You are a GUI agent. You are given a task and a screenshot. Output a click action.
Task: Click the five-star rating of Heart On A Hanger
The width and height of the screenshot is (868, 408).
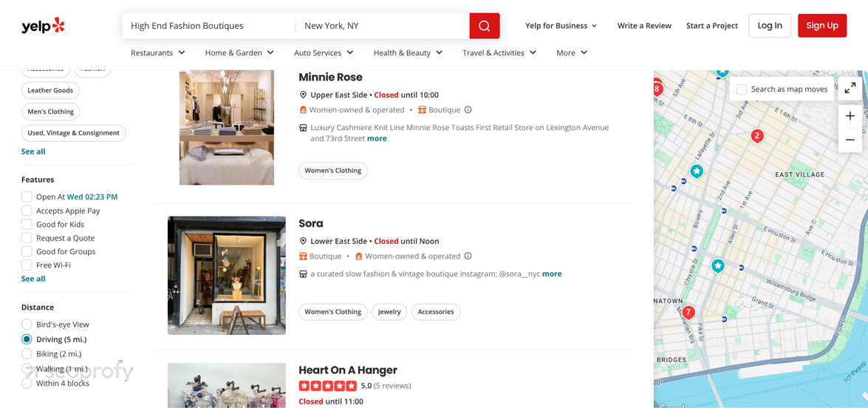[x=328, y=385]
